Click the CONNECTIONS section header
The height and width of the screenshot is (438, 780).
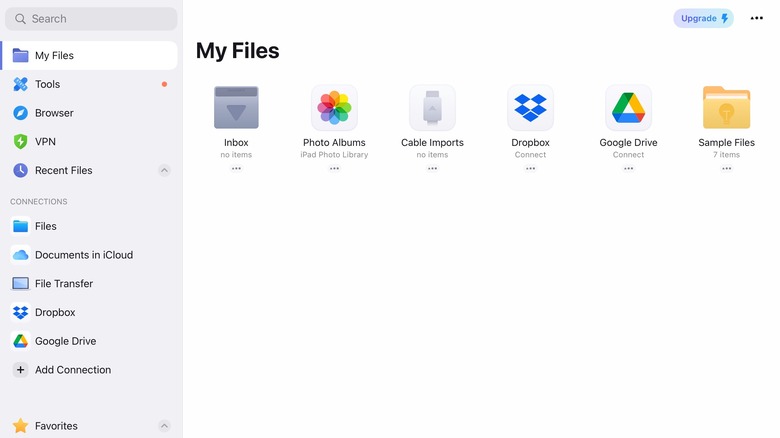(39, 202)
